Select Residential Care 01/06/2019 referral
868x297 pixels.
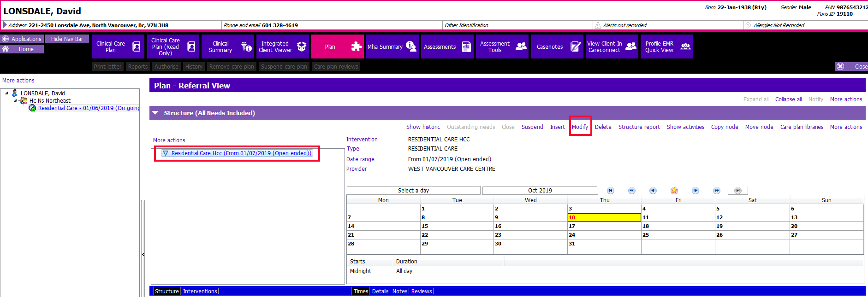click(x=89, y=108)
